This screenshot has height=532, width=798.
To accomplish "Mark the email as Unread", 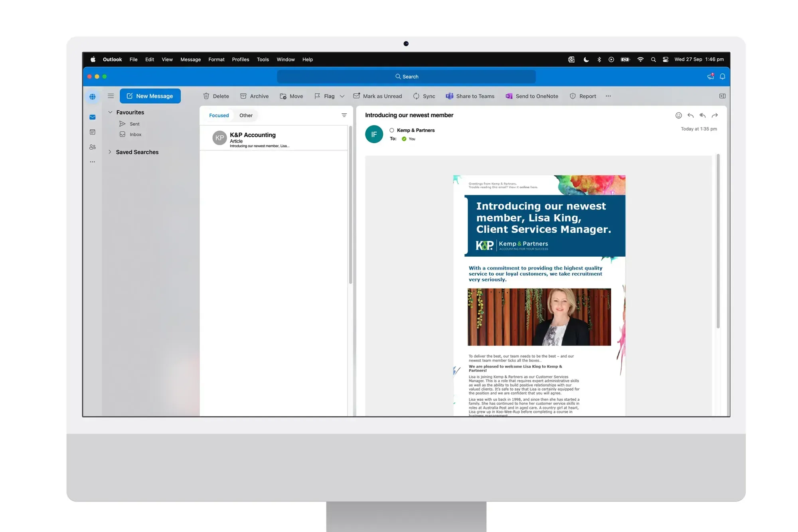I will 377,96.
